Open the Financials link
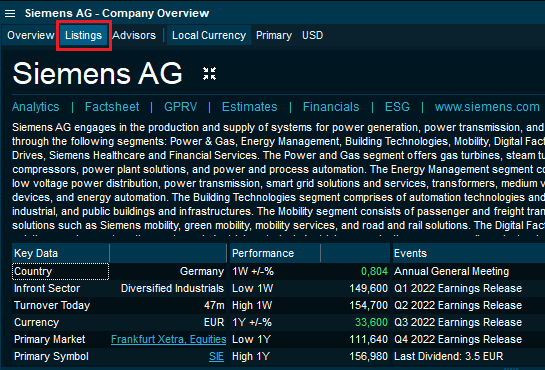 [x=331, y=107]
